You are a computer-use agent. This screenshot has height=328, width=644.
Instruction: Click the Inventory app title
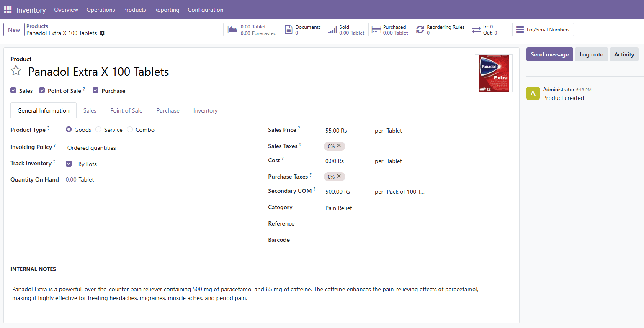click(31, 10)
